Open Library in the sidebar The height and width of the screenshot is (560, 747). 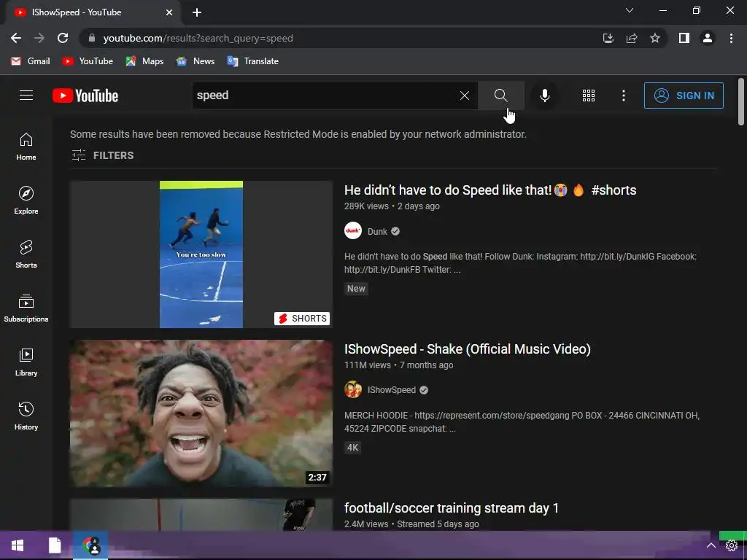(26, 362)
